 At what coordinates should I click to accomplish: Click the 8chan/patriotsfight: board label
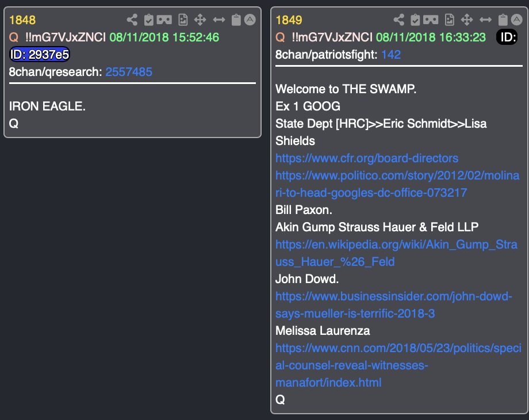(327, 55)
